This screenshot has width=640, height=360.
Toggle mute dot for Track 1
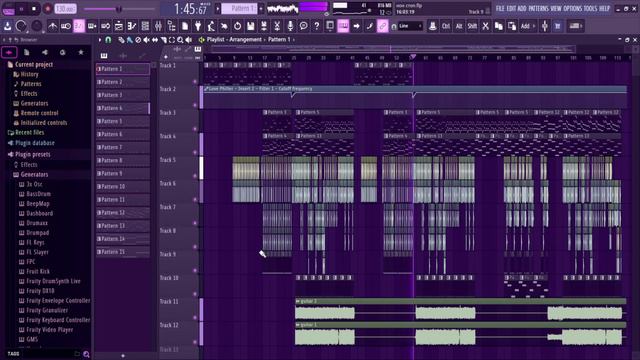coord(195,82)
